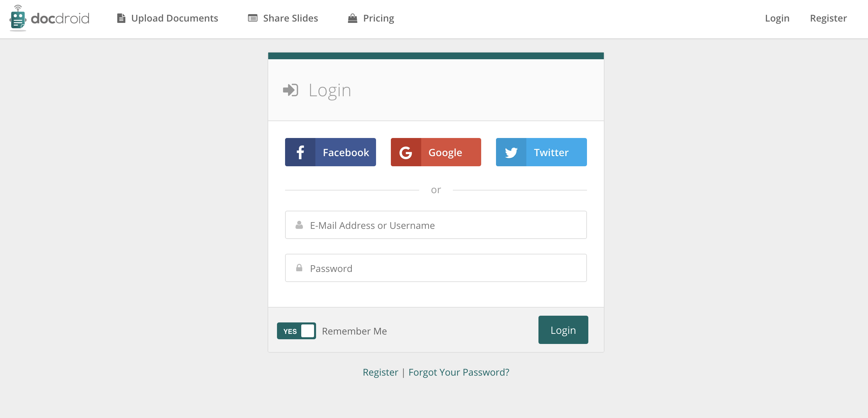868x418 pixels.
Task: Select the Facebook "f" icon
Action: [x=301, y=152]
